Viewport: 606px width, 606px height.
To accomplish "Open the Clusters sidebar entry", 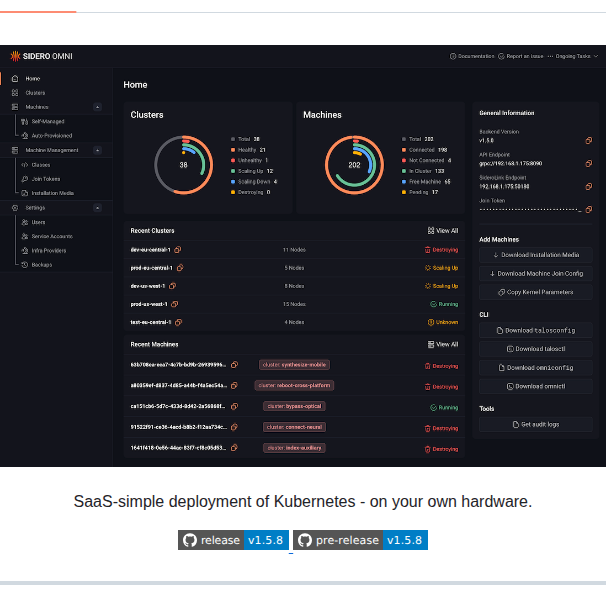I will point(35,93).
